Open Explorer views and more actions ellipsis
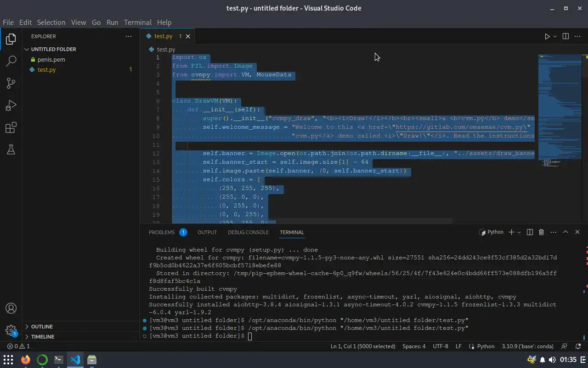 click(129, 36)
